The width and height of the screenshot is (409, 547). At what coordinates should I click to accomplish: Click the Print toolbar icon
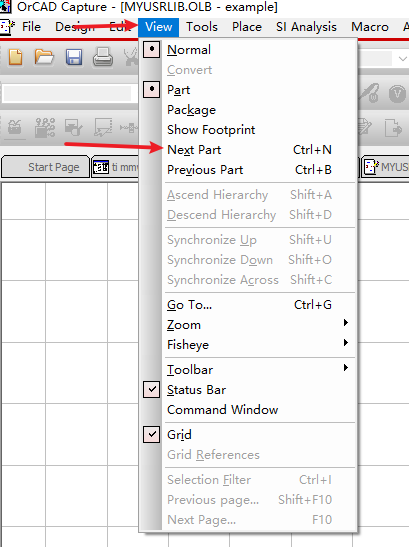pyautogui.click(x=103, y=57)
